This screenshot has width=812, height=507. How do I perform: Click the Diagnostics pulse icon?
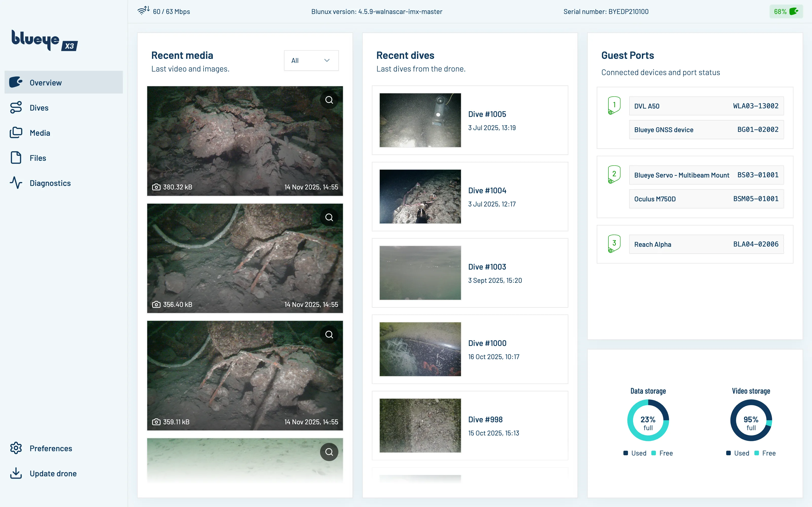pyautogui.click(x=16, y=183)
